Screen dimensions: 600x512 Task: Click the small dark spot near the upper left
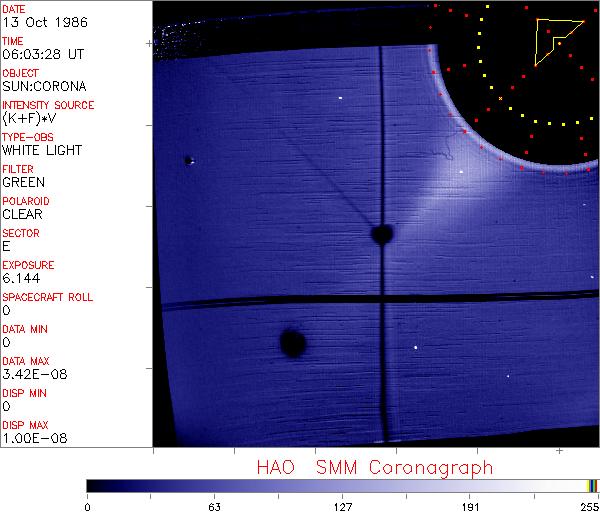(188, 160)
